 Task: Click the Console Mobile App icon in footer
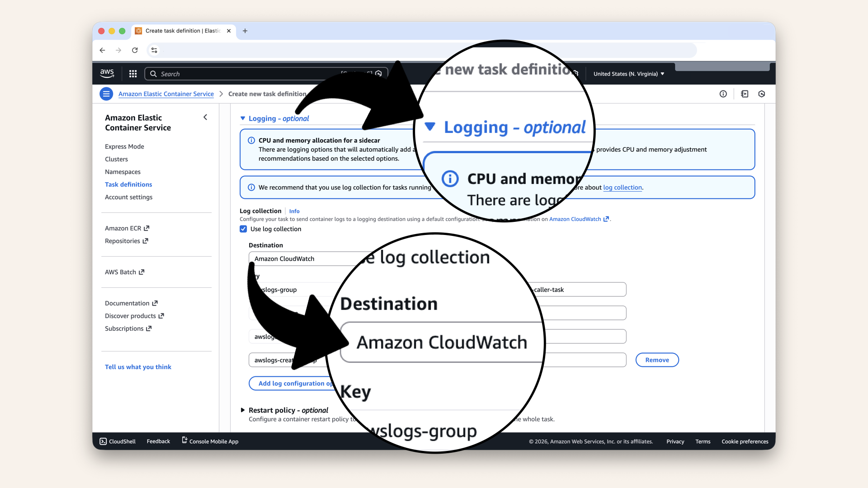pos(184,440)
